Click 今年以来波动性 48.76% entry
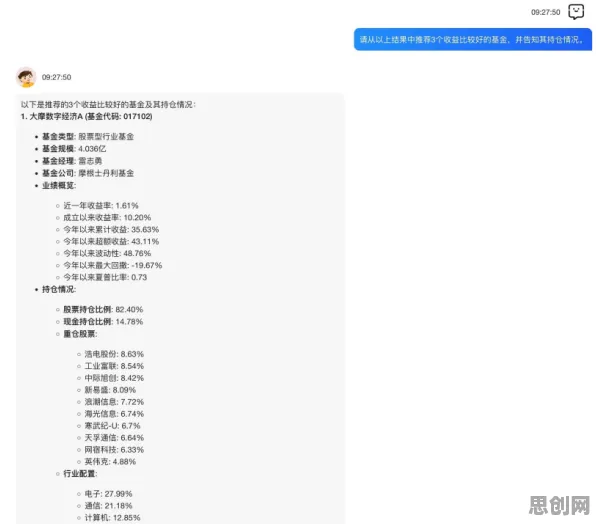 pyautogui.click(x=107, y=253)
